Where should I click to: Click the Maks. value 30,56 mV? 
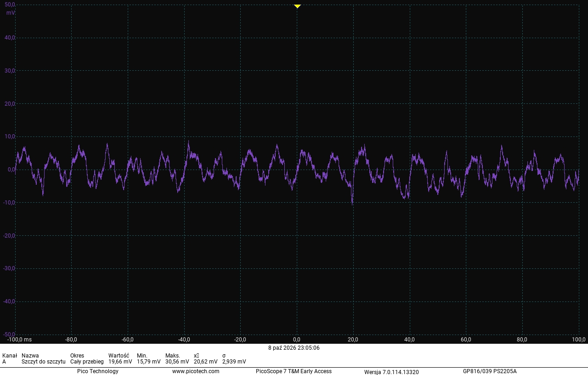(177, 362)
